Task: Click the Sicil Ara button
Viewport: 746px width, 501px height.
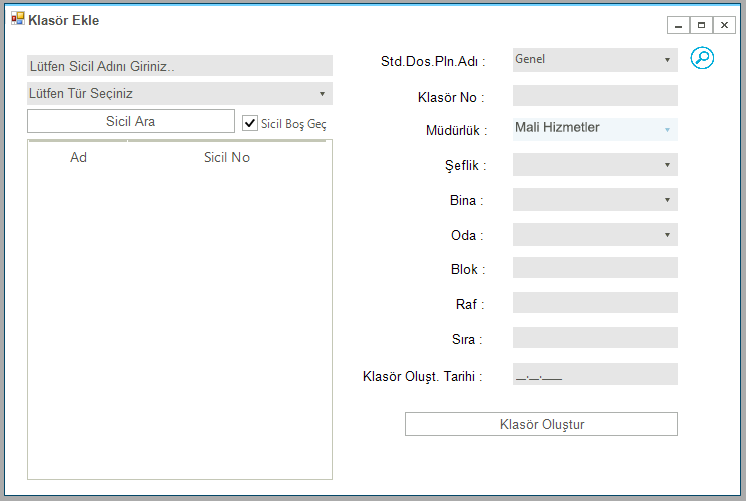Action: tap(131, 121)
